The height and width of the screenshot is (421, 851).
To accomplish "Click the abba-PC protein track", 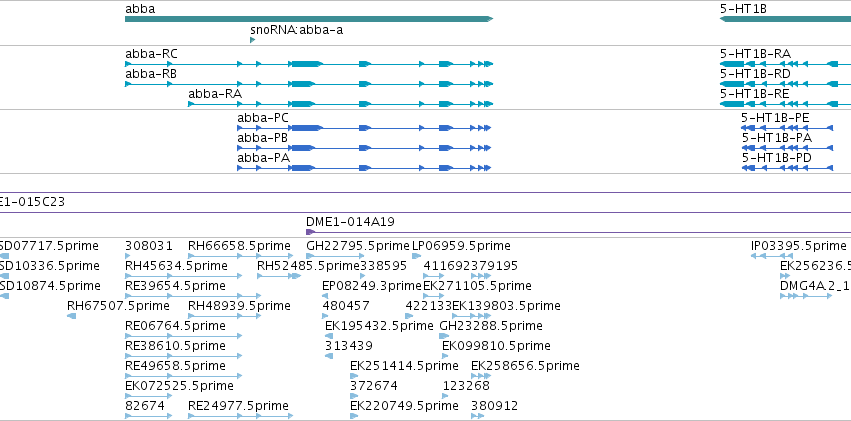I will click(364, 128).
